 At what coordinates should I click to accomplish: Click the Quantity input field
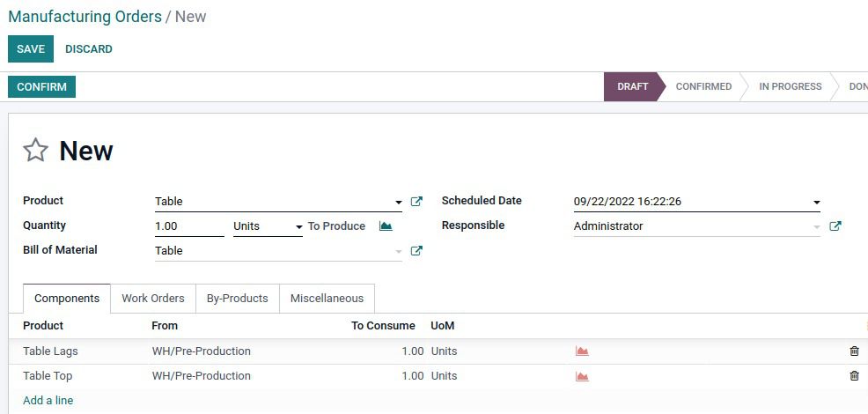tap(188, 226)
